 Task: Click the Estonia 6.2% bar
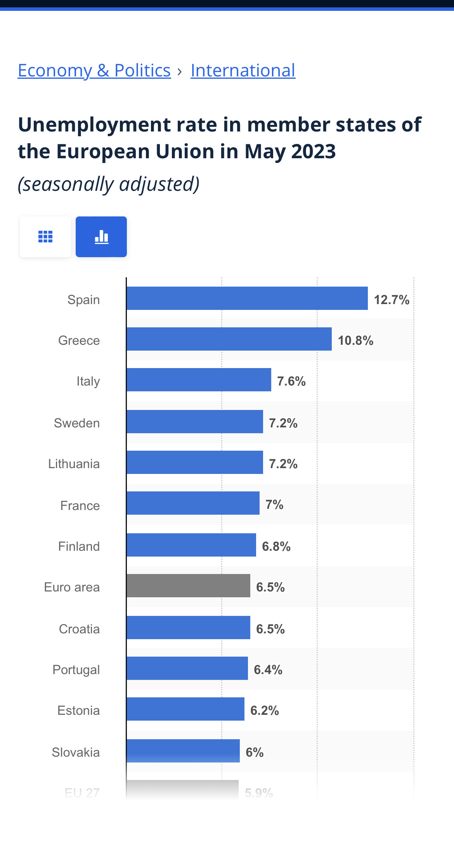point(185,709)
